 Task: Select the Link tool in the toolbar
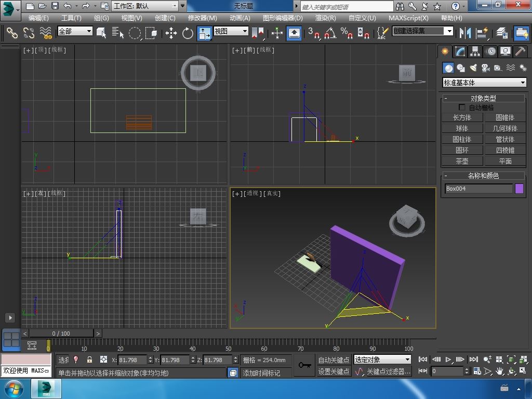coord(12,33)
